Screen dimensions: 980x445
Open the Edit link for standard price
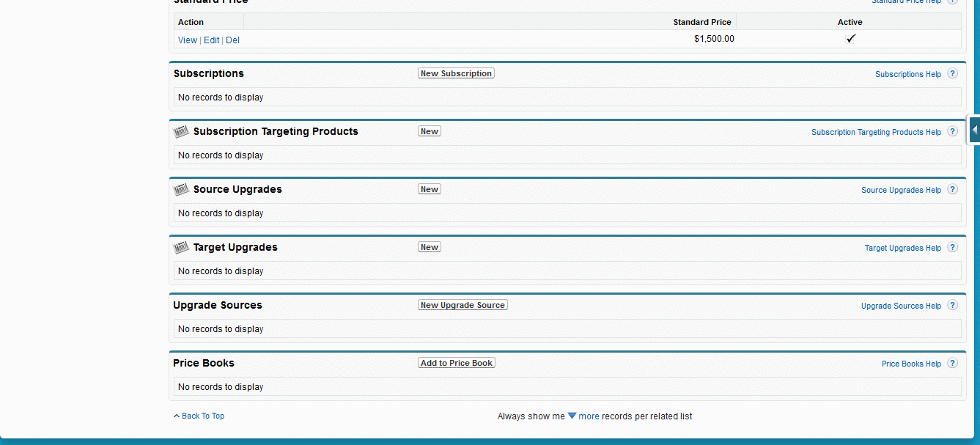coord(211,40)
